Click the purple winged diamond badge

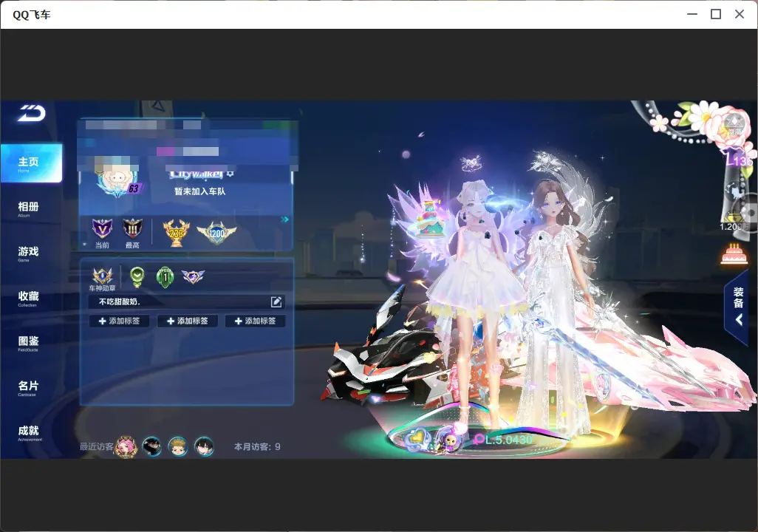(x=193, y=276)
